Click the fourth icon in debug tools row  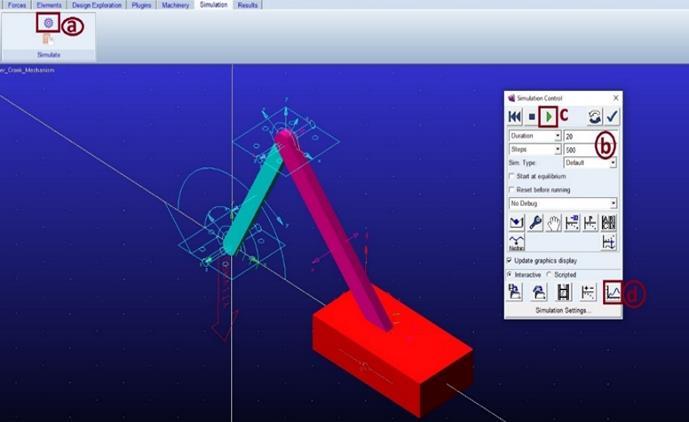(572, 223)
